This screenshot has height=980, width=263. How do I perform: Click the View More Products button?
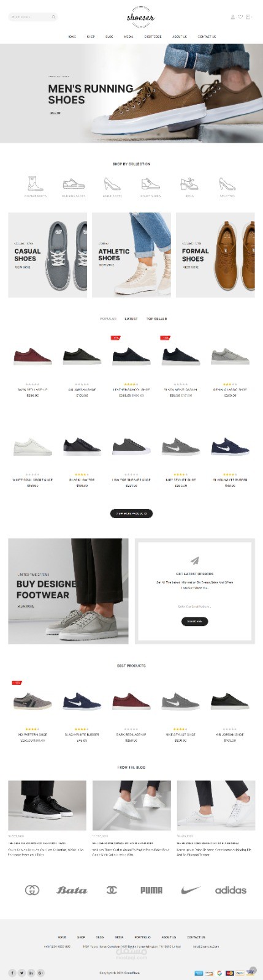(x=131, y=513)
